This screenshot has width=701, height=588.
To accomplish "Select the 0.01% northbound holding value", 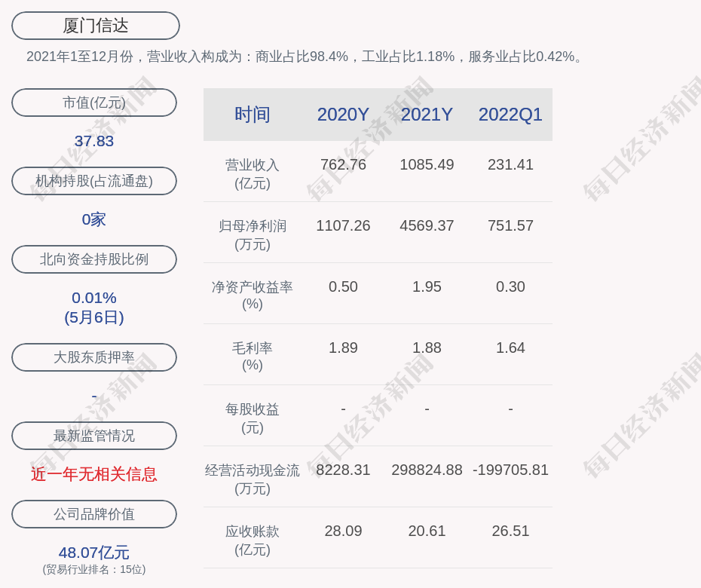I will point(94,298).
